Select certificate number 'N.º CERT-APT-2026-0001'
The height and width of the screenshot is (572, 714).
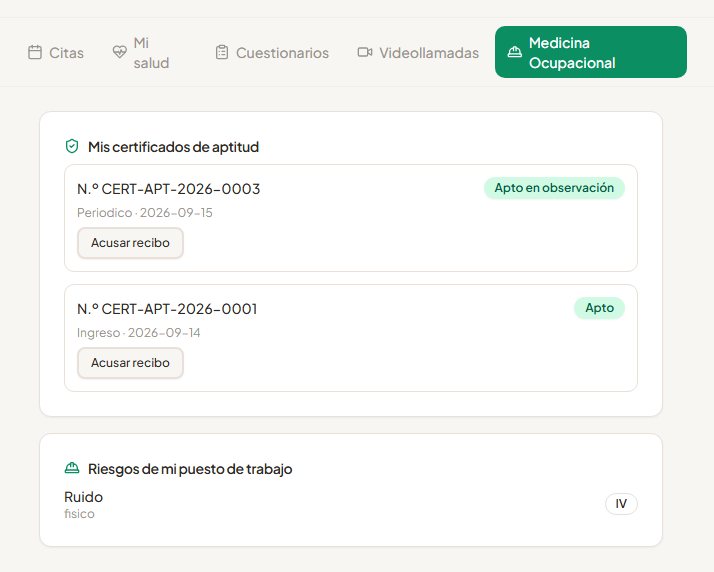pyautogui.click(x=167, y=309)
